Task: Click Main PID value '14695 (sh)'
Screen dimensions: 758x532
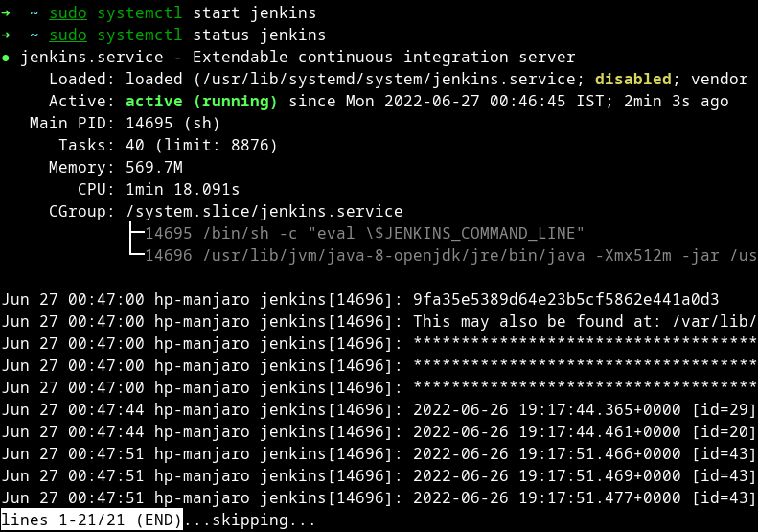Action: coord(173,124)
